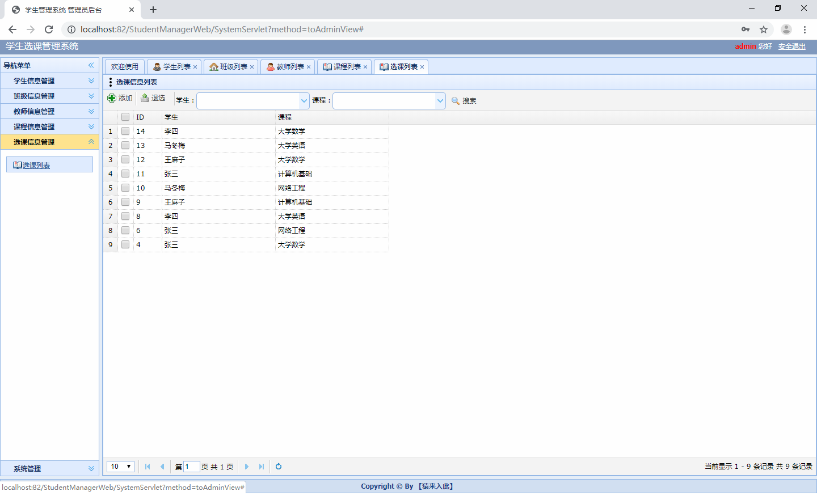817x504 pixels.
Task: Check the row with ID 8 李四
Action: tap(125, 216)
